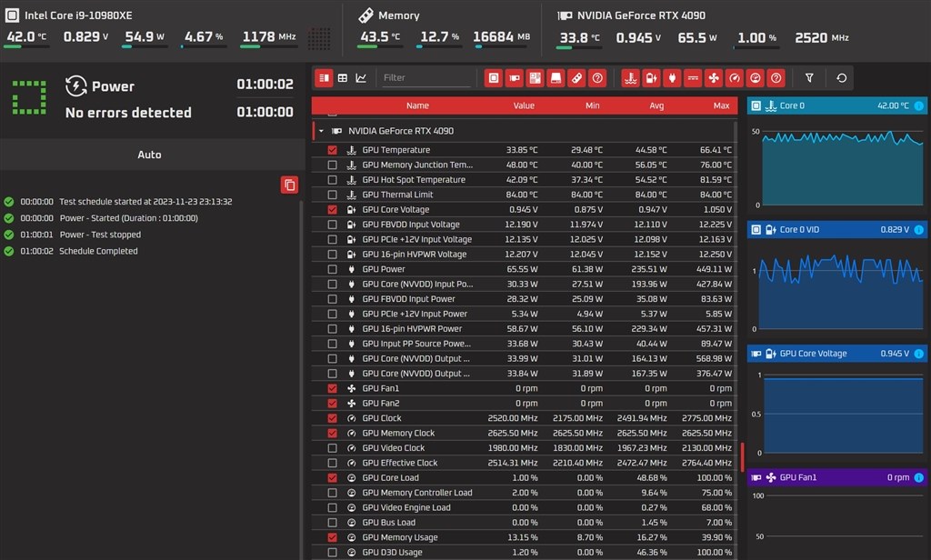Uncheck the GPU Temperature checkbox
The image size is (931, 560).
(x=332, y=150)
